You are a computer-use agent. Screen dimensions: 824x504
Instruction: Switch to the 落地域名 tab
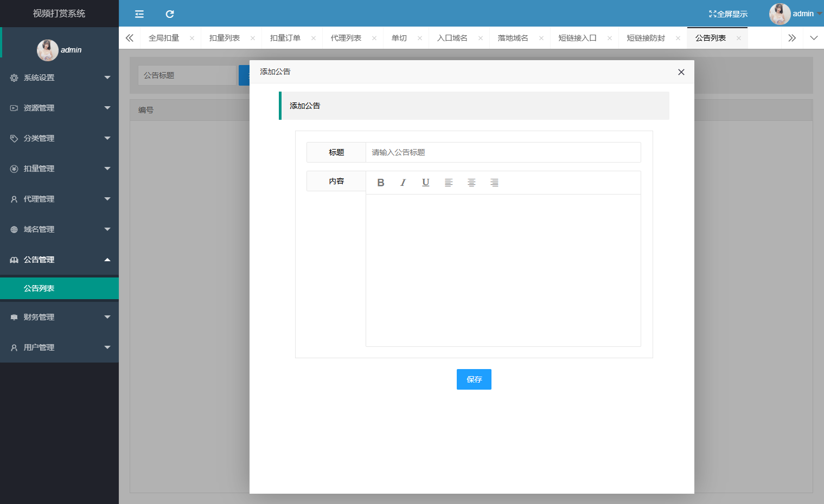point(513,38)
